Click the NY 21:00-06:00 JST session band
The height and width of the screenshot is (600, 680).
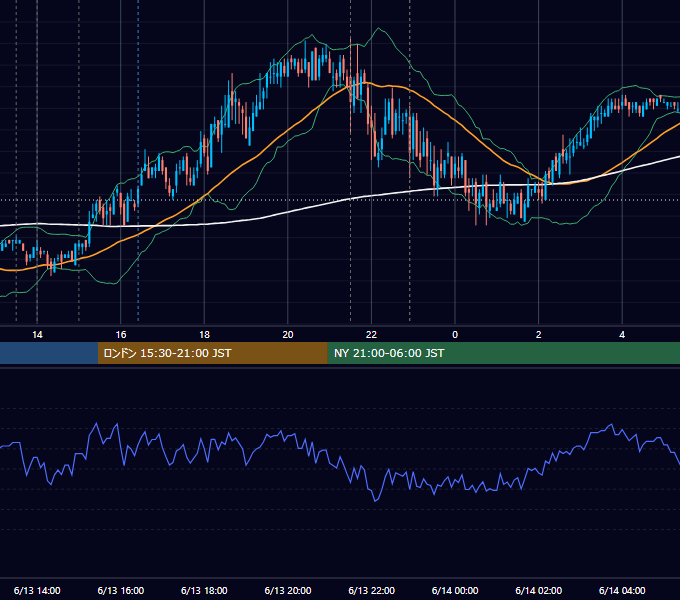[503, 353]
